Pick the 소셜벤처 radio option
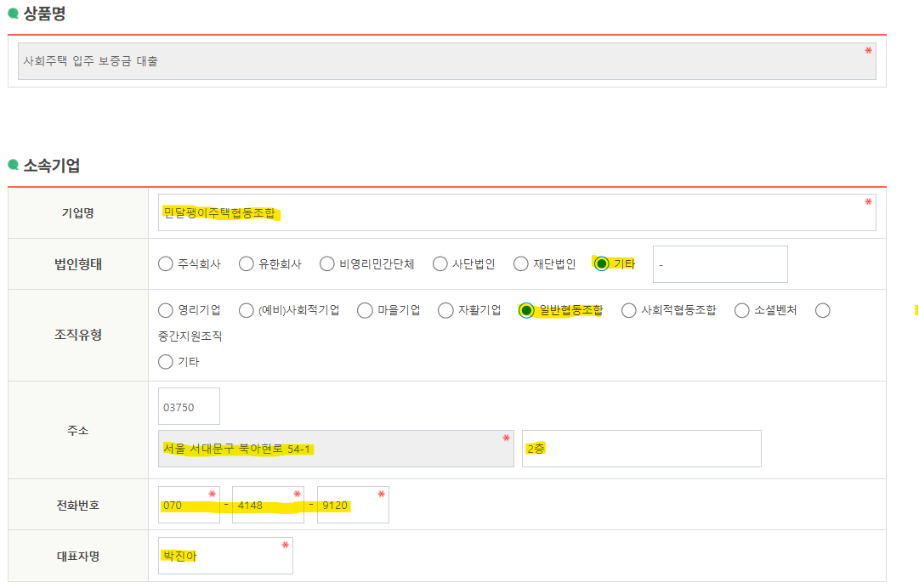 point(742,310)
